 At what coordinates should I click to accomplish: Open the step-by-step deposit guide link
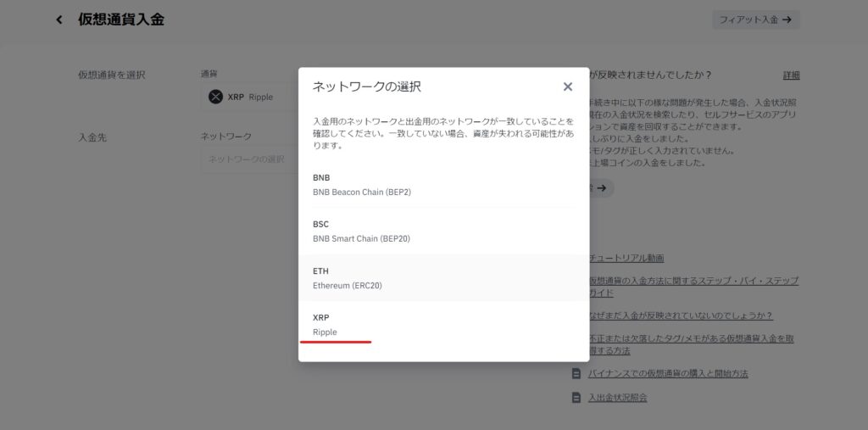coord(693,287)
